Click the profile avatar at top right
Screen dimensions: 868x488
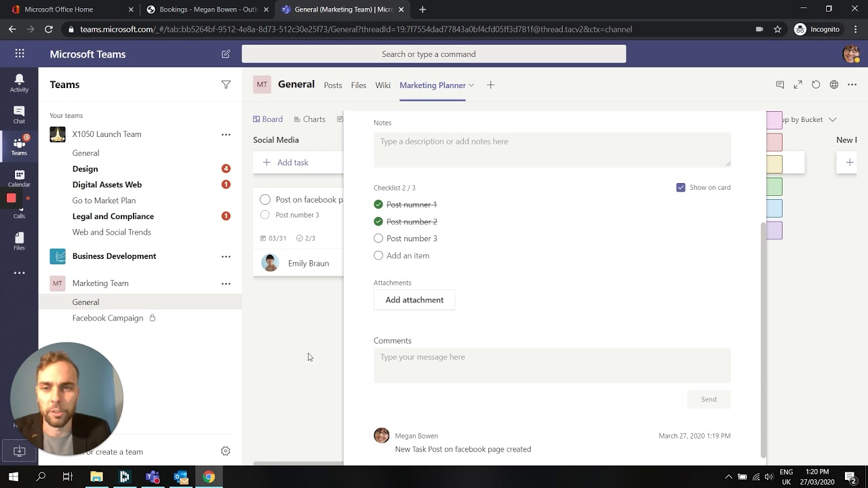tap(851, 54)
